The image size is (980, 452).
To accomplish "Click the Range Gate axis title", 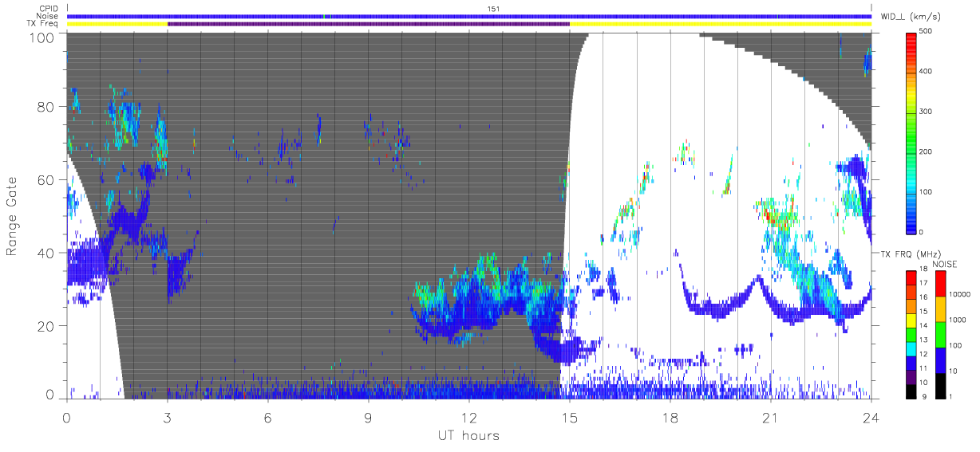I will tap(12, 216).
